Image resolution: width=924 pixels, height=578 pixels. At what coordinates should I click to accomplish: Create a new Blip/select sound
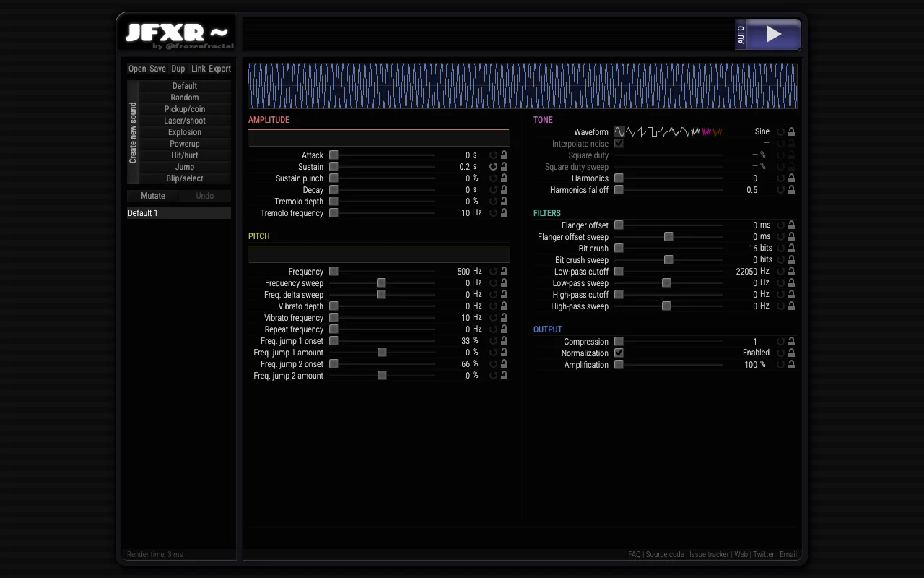(x=185, y=178)
